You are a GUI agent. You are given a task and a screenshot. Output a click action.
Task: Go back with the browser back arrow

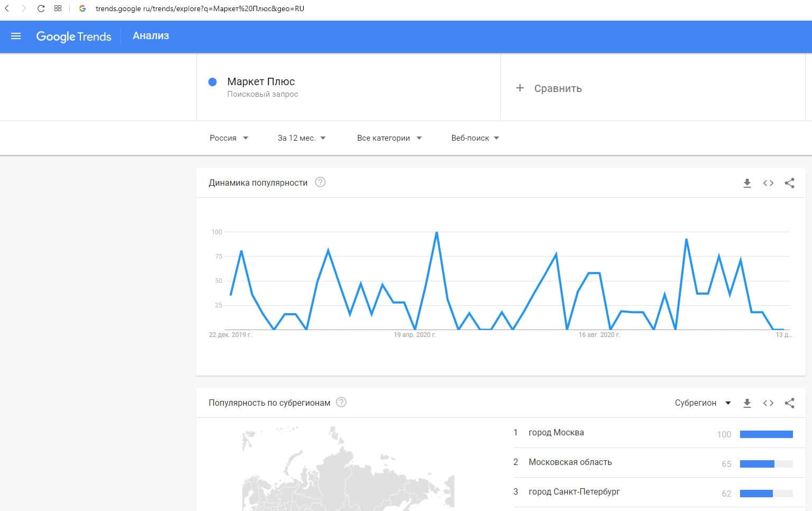pos(7,8)
